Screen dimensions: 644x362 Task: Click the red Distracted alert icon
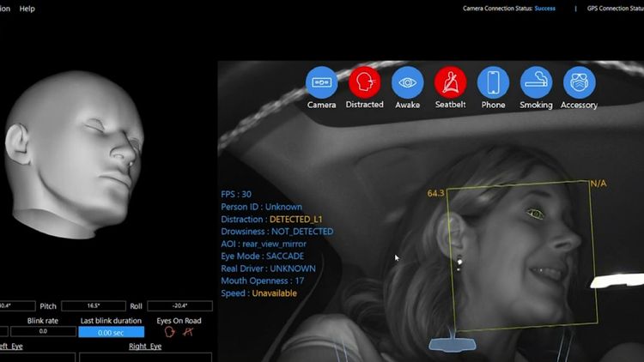364,82
